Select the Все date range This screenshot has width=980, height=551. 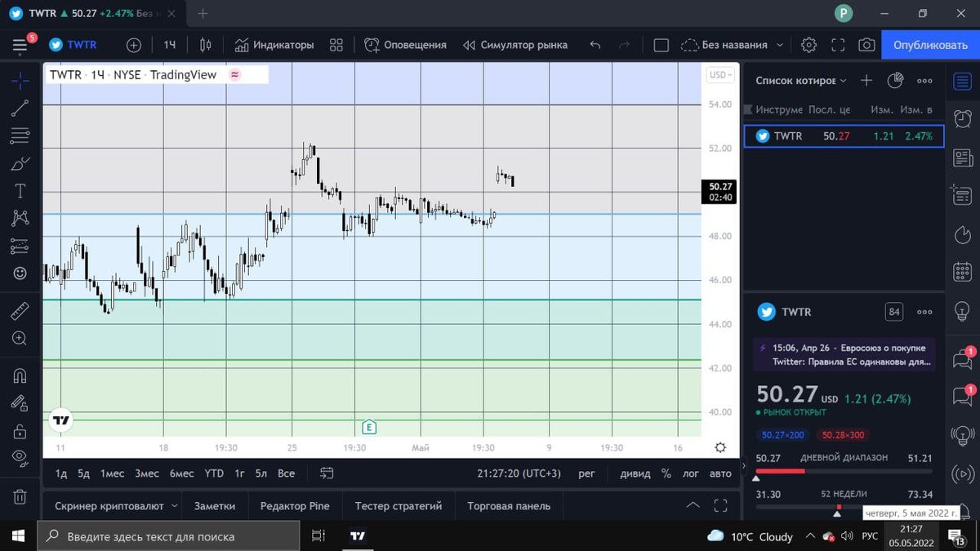pyautogui.click(x=286, y=473)
